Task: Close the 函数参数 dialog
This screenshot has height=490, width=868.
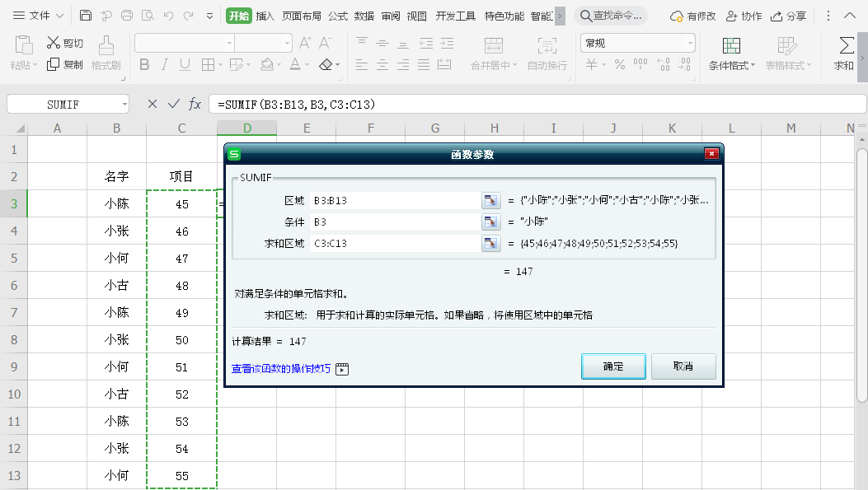Action: (x=712, y=154)
